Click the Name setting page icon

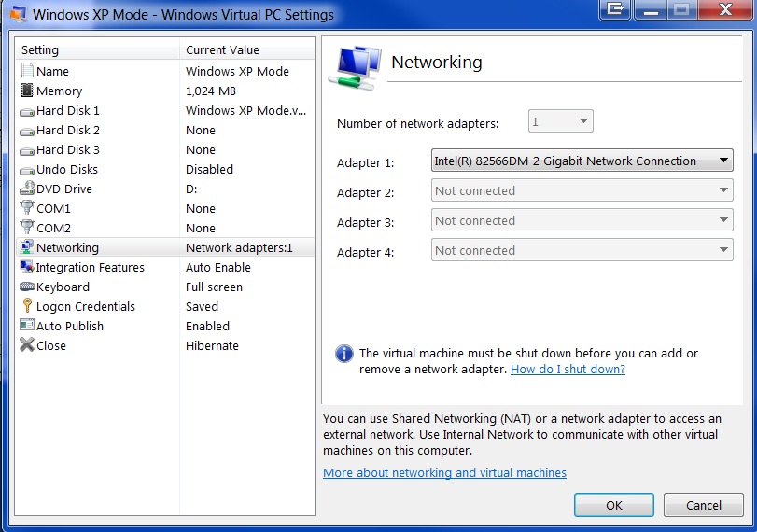[27, 71]
